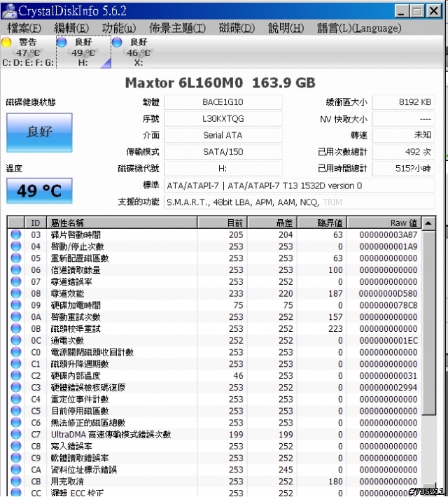This screenshot has width=448, height=497.
Task: Open the 磁碟(D) menu
Action: [x=237, y=29]
